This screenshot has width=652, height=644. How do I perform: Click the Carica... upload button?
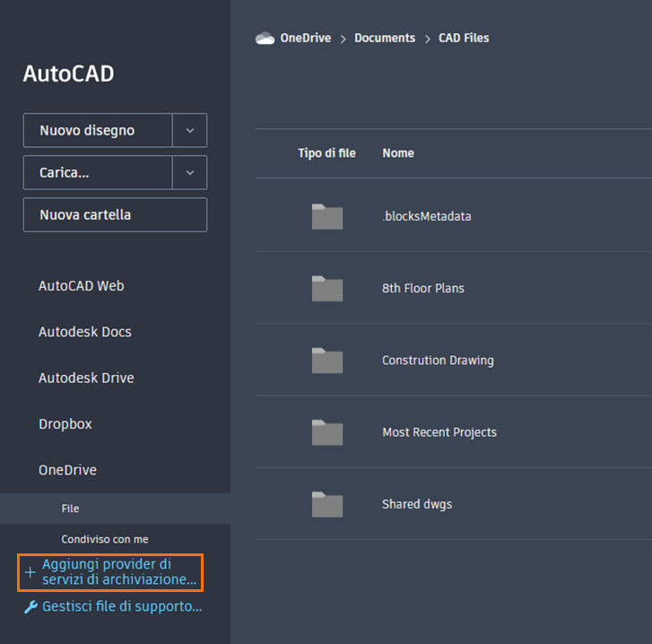98,172
